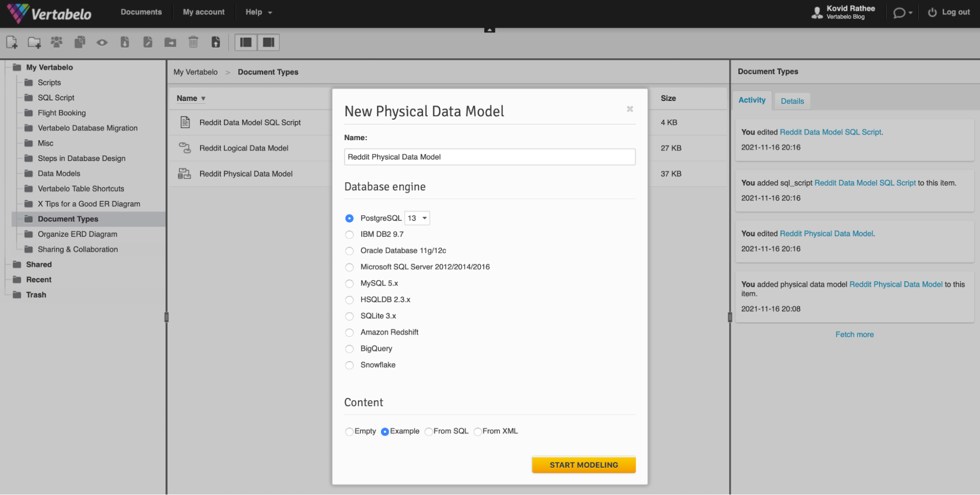
Task: Select Oracle Database 11g/12c engine
Action: [349, 251]
